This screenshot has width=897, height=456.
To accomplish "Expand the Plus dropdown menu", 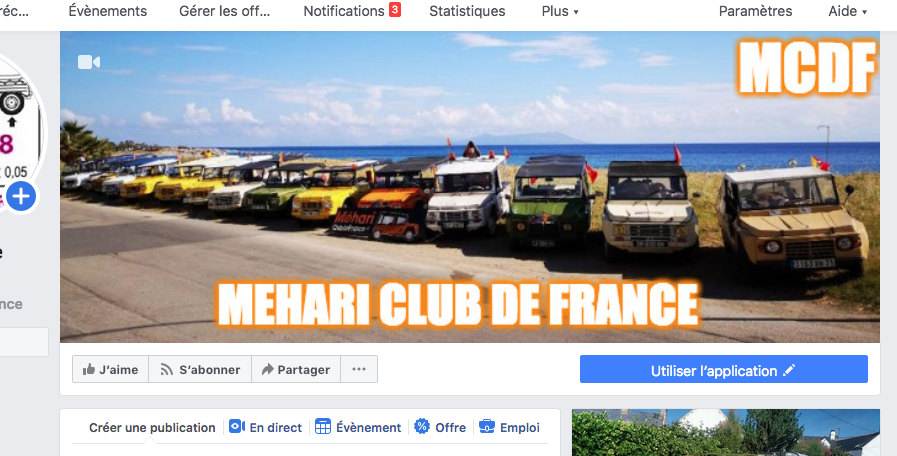I will (x=560, y=11).
